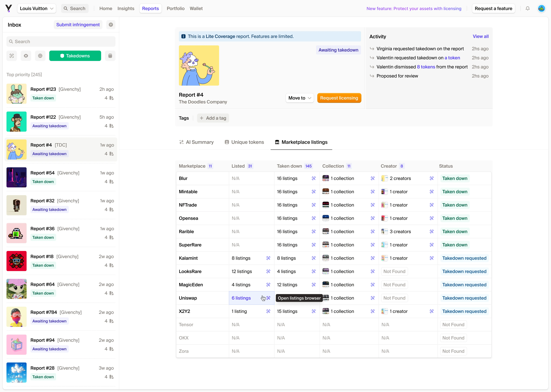
Task: Click the Marketplace column header
Action: point(196,166)
